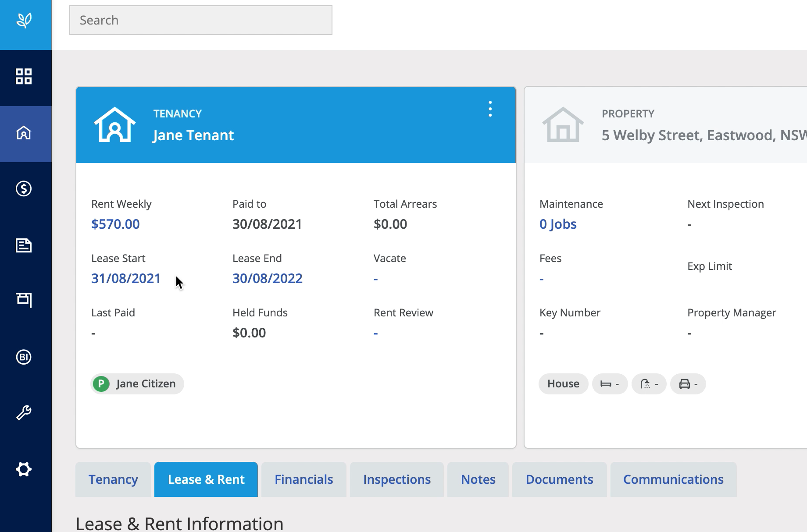Click the $570.00 weekly rent link
The image size is (807, 532).
tap(115, 224)
